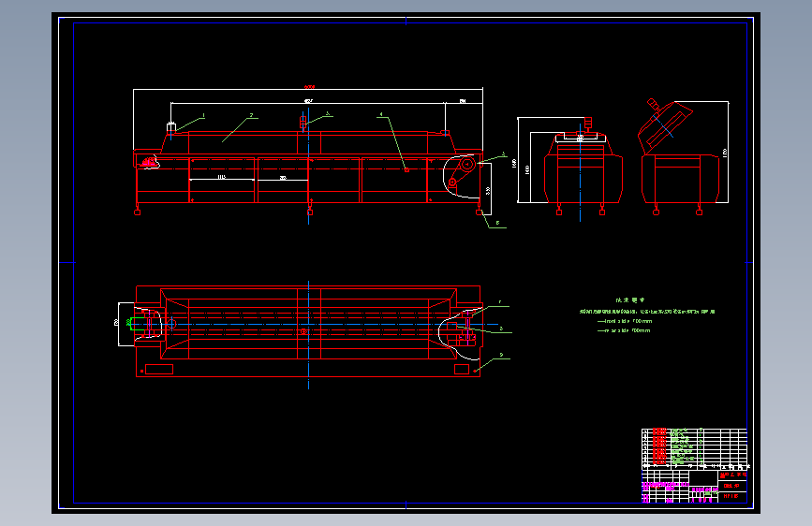The image size is (812, 526).
Task: Pick the long rectangle at plan view bottom-left
Action: pos(159,369)
